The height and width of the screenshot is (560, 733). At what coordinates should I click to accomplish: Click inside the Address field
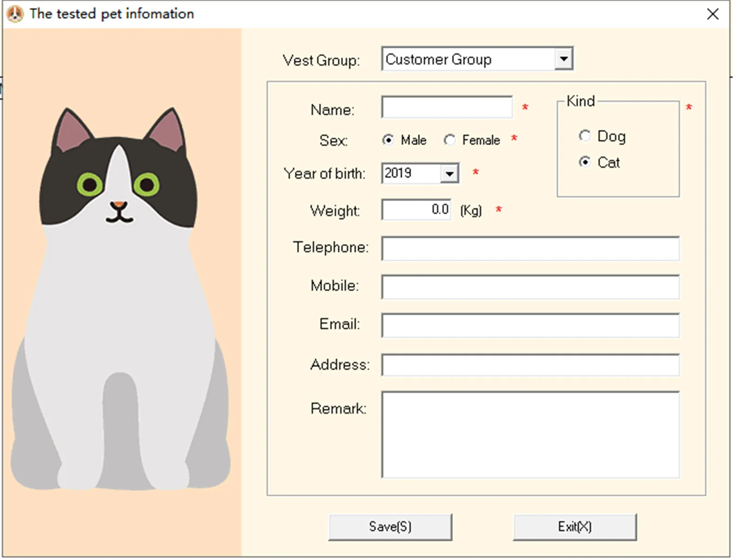coord(529,365)
